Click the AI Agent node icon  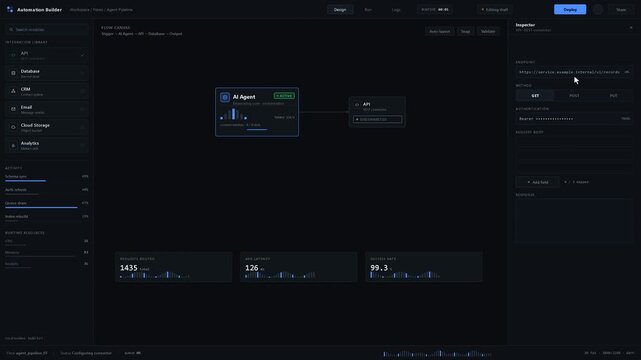[225, 97]
